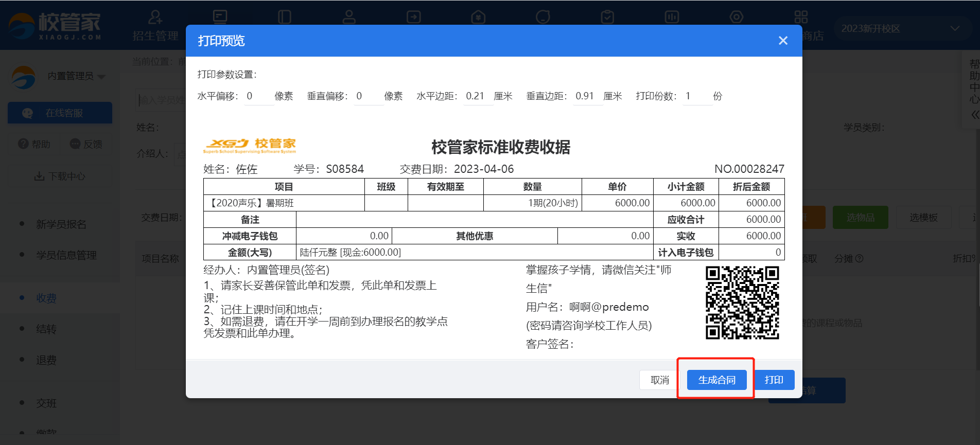The width and height of the screenshot is (980, 445).
Task: Click the 水平边距 input field
Action: coord(478,96)
